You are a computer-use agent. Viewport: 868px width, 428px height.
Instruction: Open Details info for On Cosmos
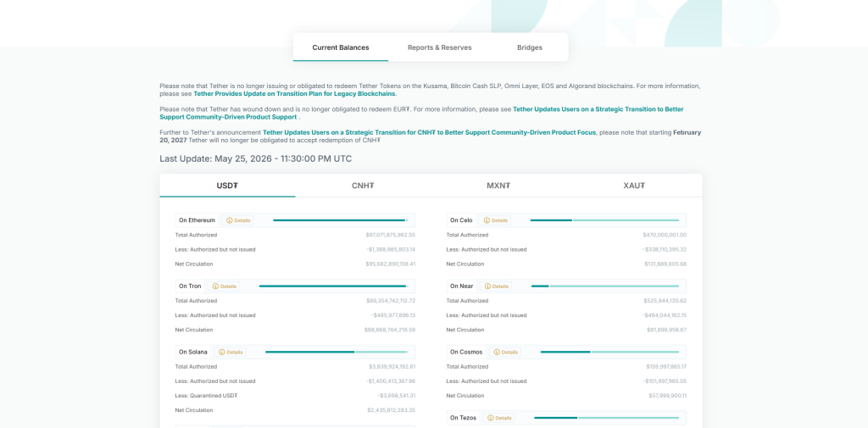[505, 352]
